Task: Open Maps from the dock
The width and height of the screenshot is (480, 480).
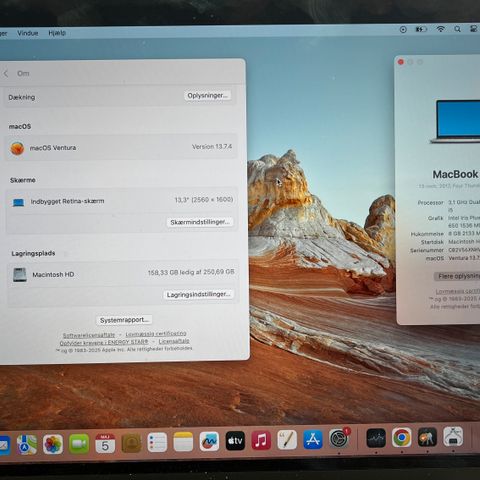Action: [27, 444]
